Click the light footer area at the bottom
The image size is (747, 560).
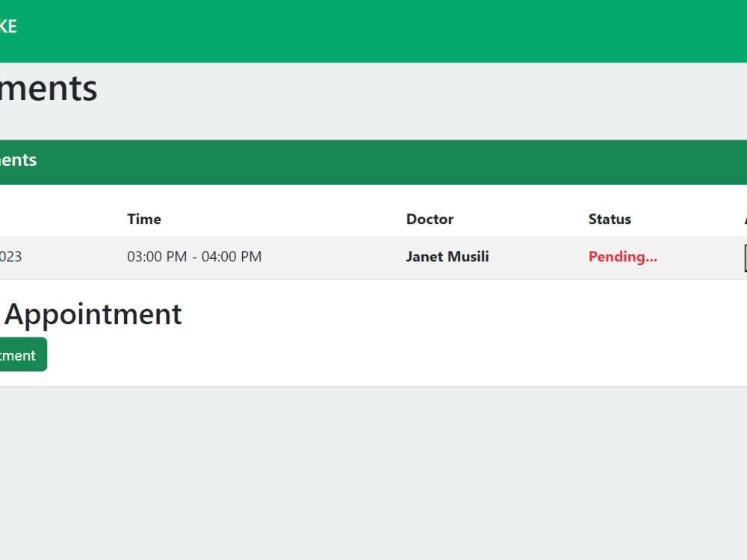(x=373, y=470)
